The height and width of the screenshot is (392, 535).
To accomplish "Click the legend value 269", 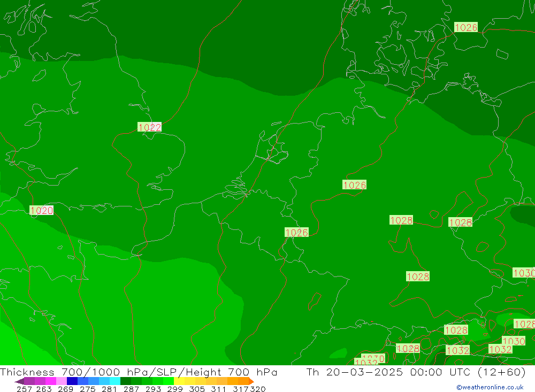I will (65, 389).
